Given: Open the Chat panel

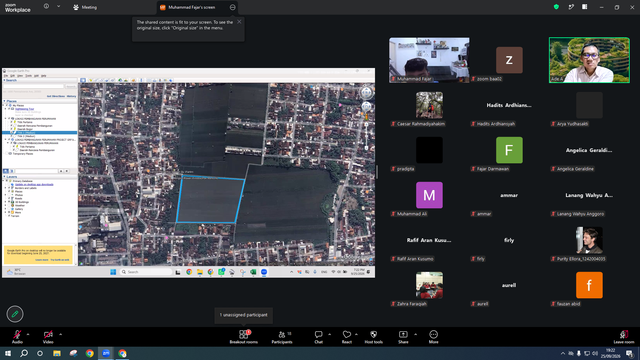Looking at the screenshot, I should pos(318,337).
